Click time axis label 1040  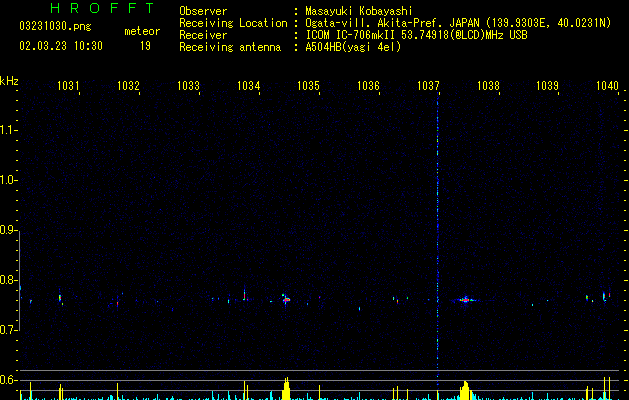[607, 85]
